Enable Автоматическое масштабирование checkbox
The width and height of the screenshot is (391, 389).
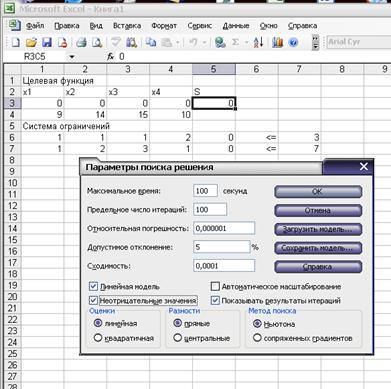pos(215,286)
